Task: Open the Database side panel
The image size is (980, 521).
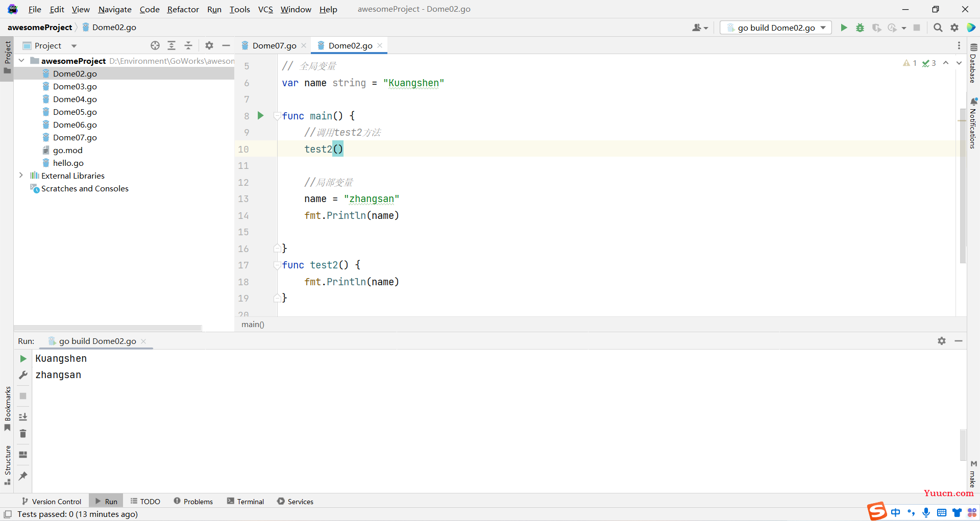Action: click(x=973, y=63)
